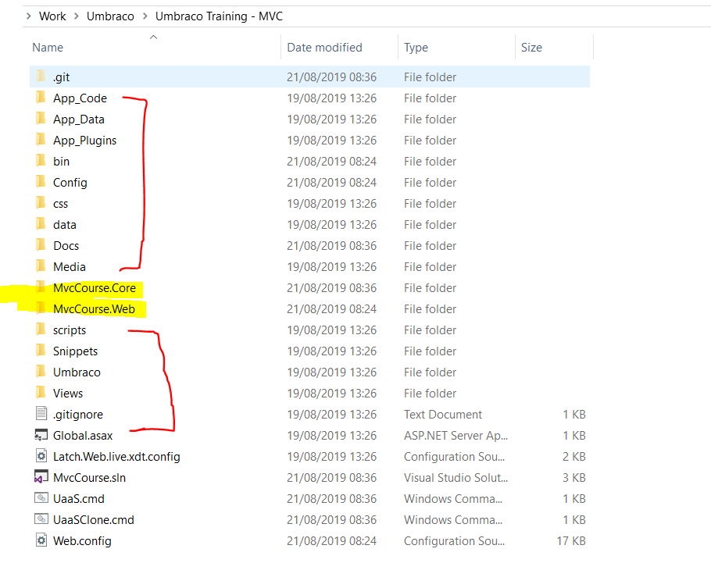Select the App_Code folder icon
The width and height of the screenshot is (711, 588).
pyautogui.click(x=41, y=97)
